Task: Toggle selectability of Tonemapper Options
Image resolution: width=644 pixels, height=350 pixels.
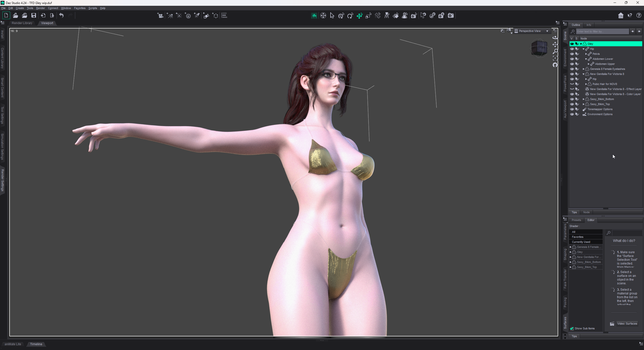Action: (577, 109)
